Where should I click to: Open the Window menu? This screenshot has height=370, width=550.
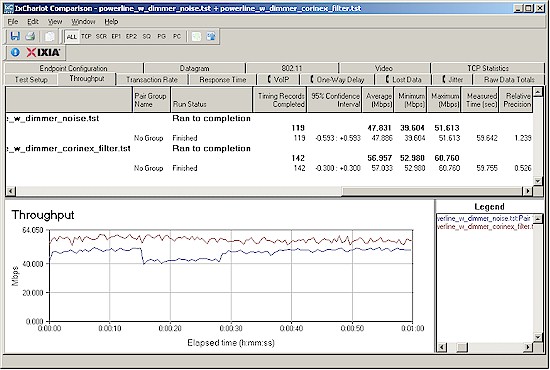83,22
